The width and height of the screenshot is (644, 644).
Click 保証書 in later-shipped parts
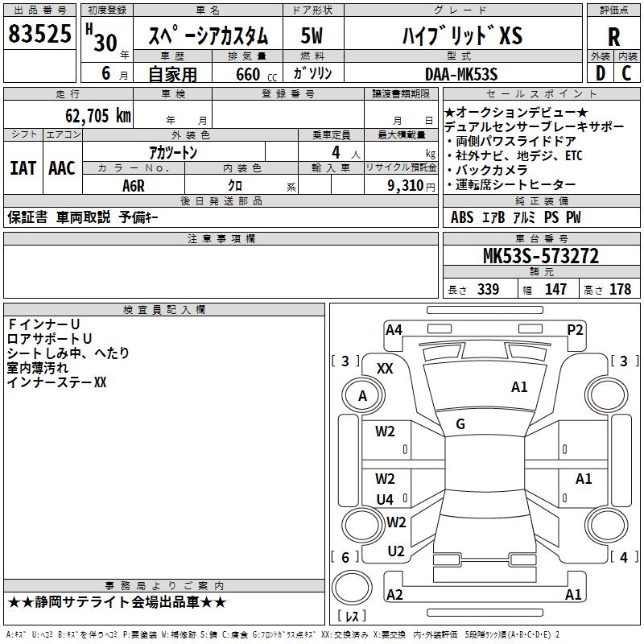[x=27, y=217]
